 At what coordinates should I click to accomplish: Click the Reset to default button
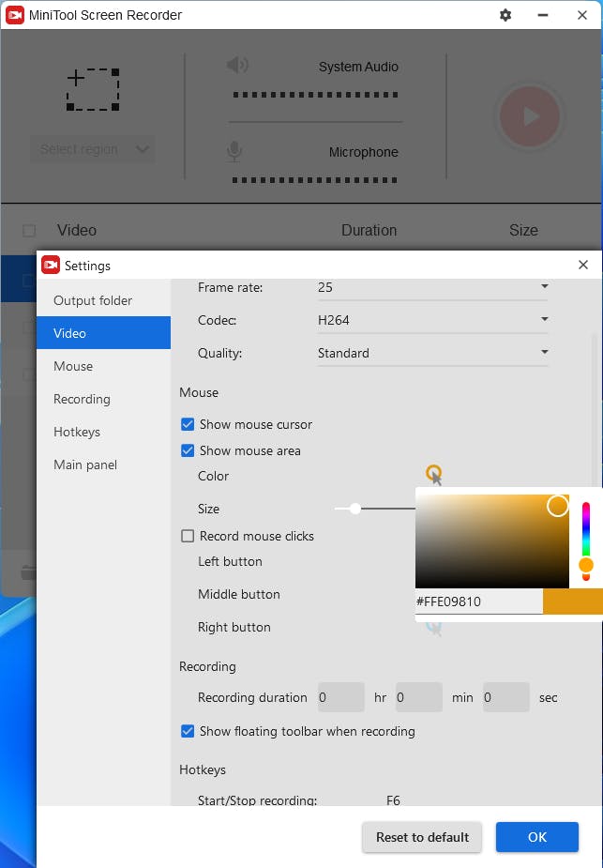[422, 837]
